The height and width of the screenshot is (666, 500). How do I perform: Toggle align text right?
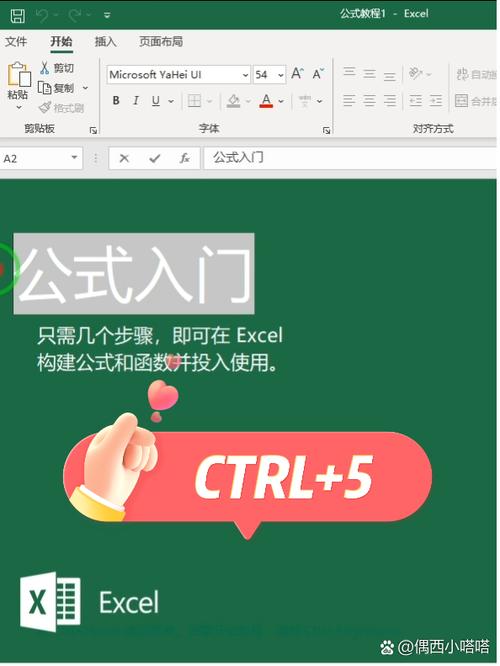(x=390, y=101)
